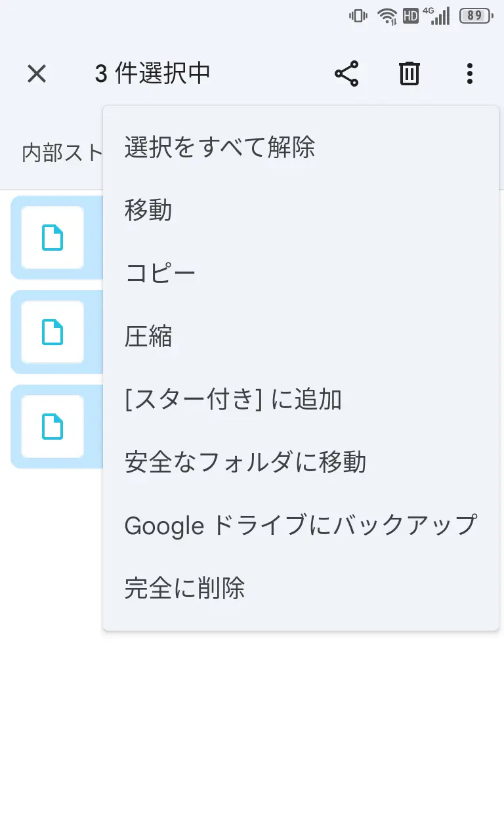The height and width of the screenshot is (840, 504).
Task: Tap the third selected file icon
Action: (52, 427)
